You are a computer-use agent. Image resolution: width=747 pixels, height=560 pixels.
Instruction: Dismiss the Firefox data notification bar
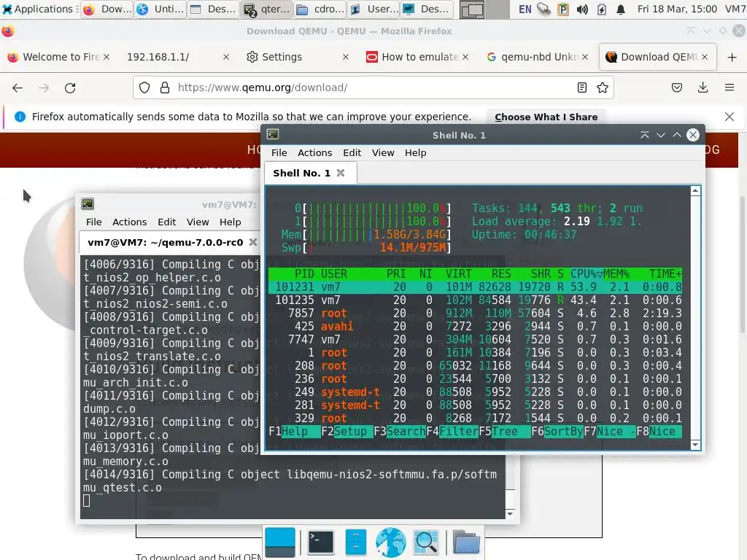click(729, 117)
